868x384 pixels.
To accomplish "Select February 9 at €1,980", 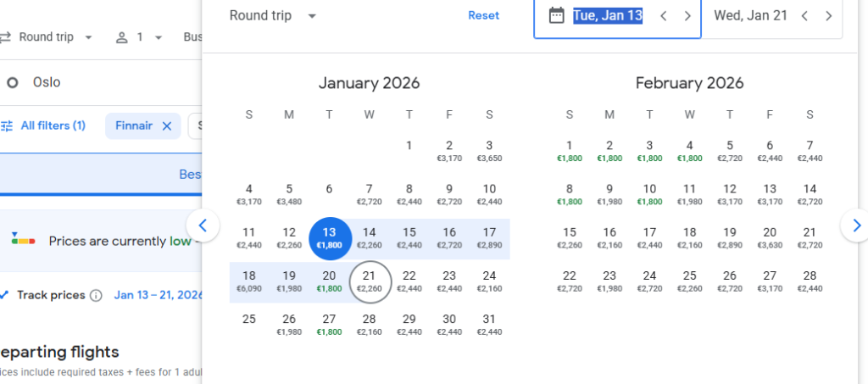I will pos(609,194).
